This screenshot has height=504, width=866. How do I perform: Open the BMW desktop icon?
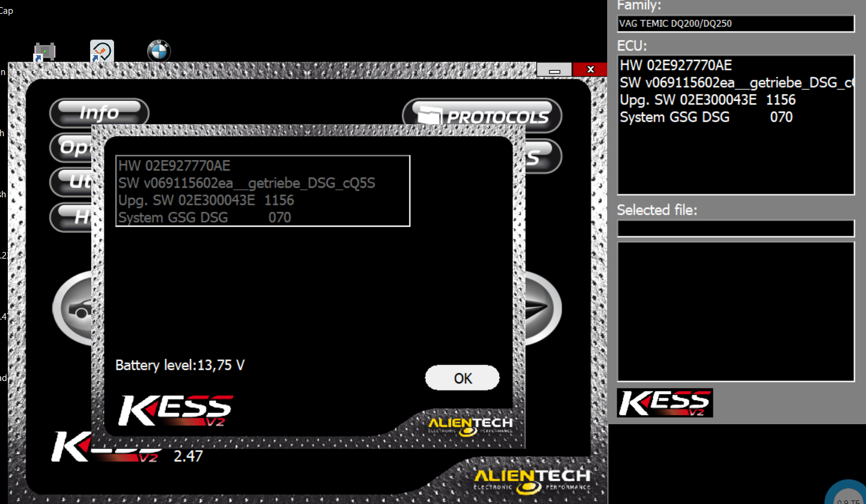point(159,52)
